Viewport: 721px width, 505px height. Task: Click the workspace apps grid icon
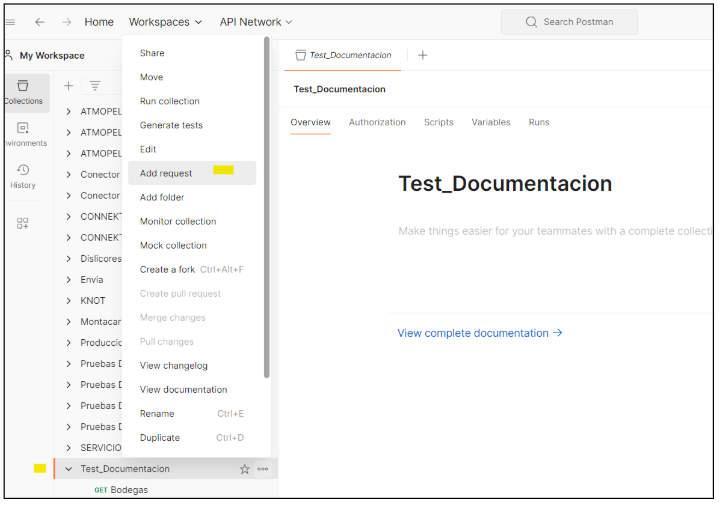point(23,223)
